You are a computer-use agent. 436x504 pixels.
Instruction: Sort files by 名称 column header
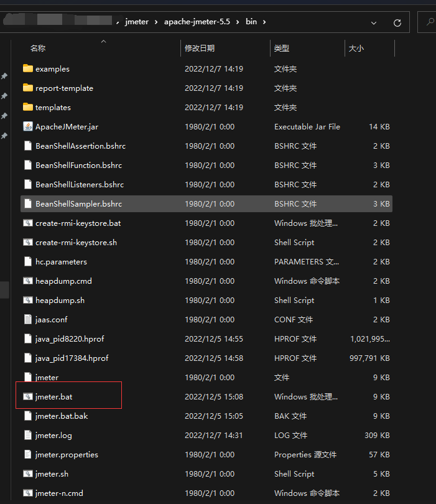[38, 48]
